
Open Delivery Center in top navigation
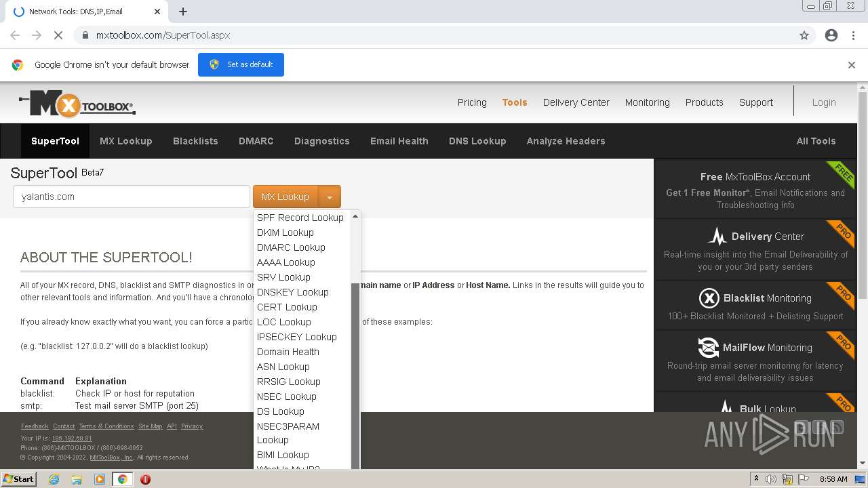(576, 102)
